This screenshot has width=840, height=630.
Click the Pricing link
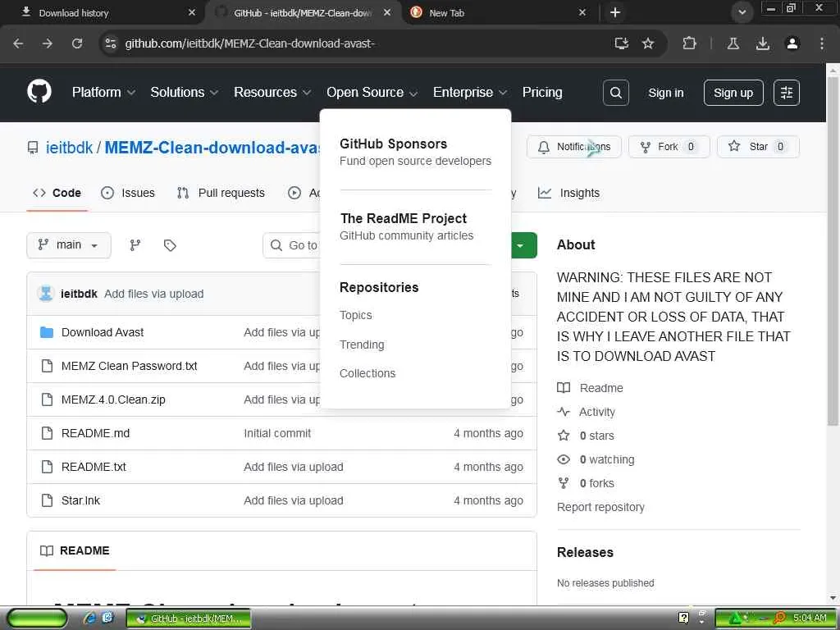(x=542, y=92)
